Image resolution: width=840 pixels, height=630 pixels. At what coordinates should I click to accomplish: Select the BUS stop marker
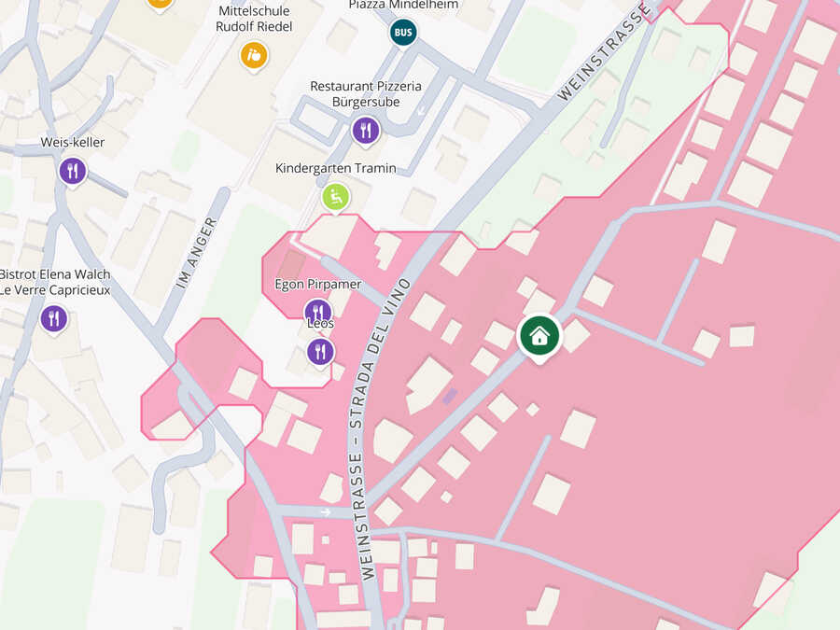point(403,33)
